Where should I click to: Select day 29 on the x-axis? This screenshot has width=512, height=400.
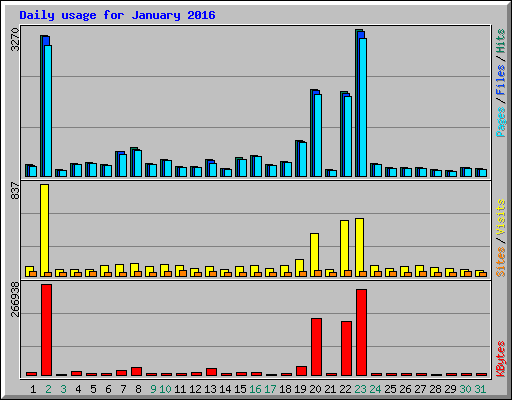[x=450, y=389]
